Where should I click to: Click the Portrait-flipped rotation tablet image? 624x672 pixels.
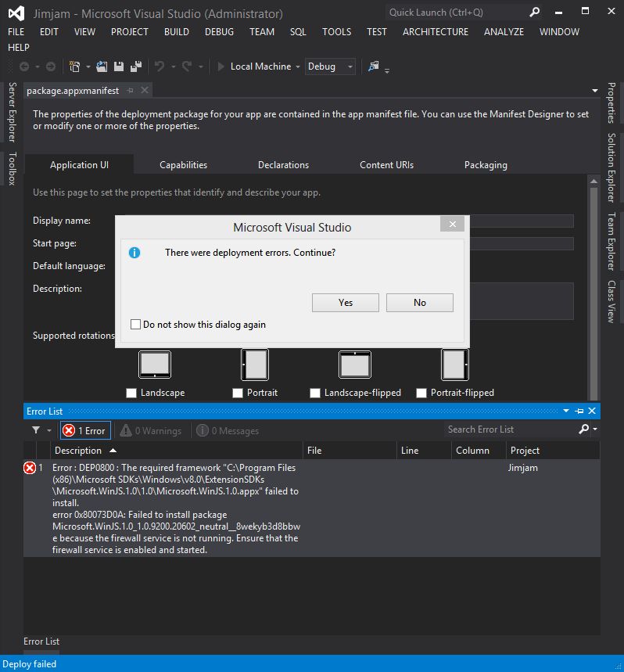tap(455, 365)
